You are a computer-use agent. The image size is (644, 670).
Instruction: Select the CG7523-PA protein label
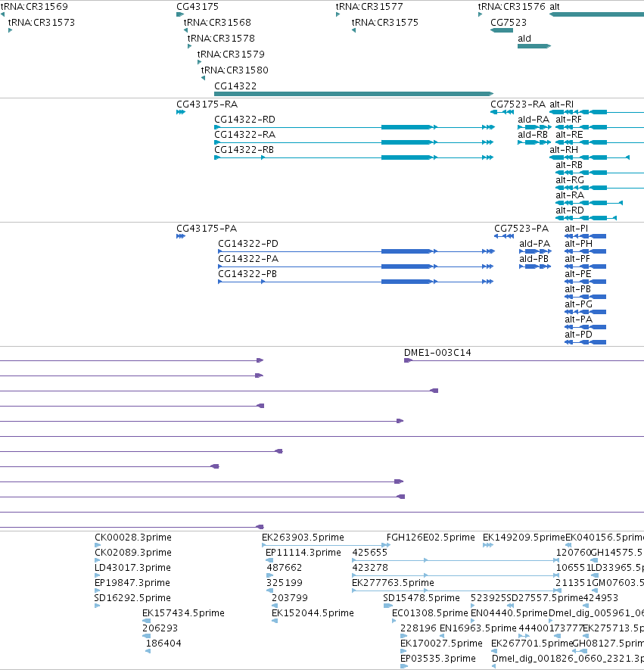[x=521, y=229]
